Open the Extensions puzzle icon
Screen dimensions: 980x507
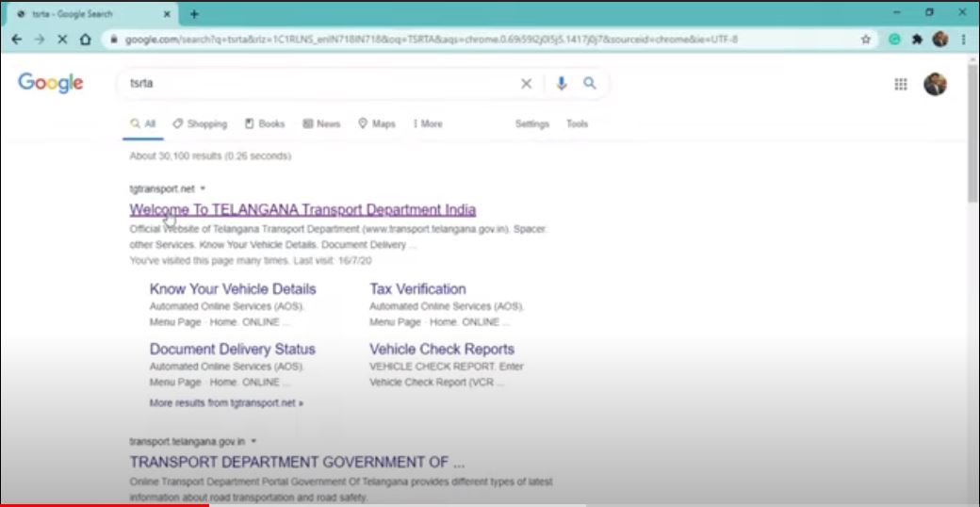(918, 40)
